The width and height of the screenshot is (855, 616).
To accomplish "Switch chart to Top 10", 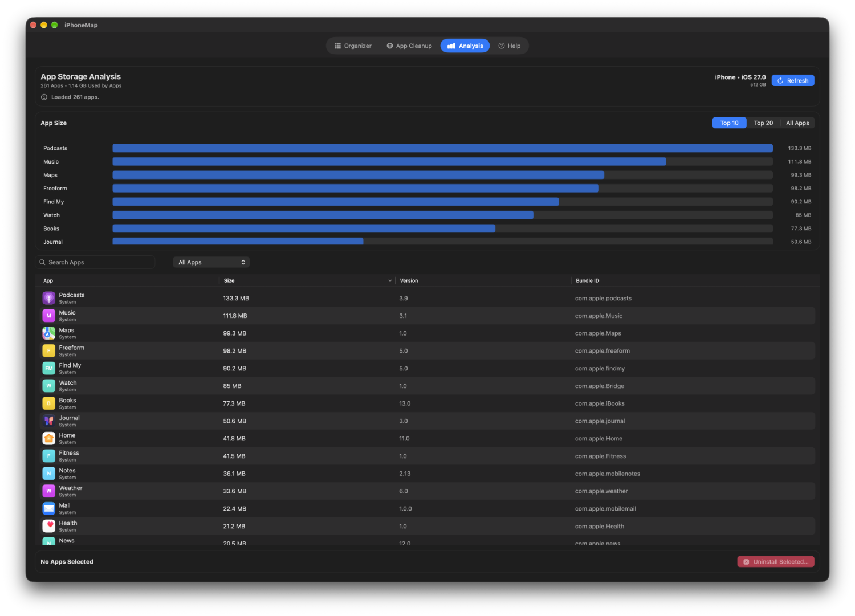I will coord(729,123).
